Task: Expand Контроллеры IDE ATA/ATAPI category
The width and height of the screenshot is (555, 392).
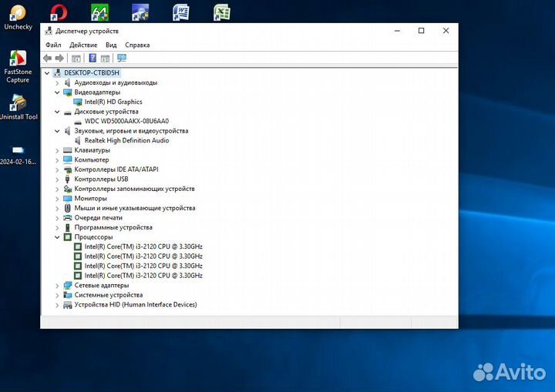Action: (57, 169)
